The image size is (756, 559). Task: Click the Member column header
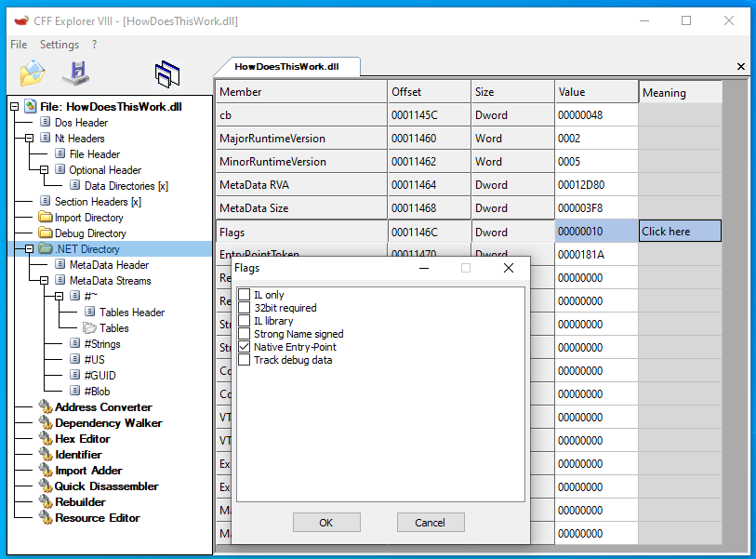click(x=301, y=92)
